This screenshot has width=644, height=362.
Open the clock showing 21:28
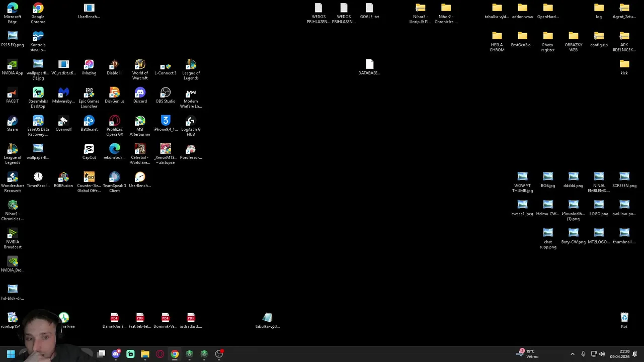pos(620,354)
